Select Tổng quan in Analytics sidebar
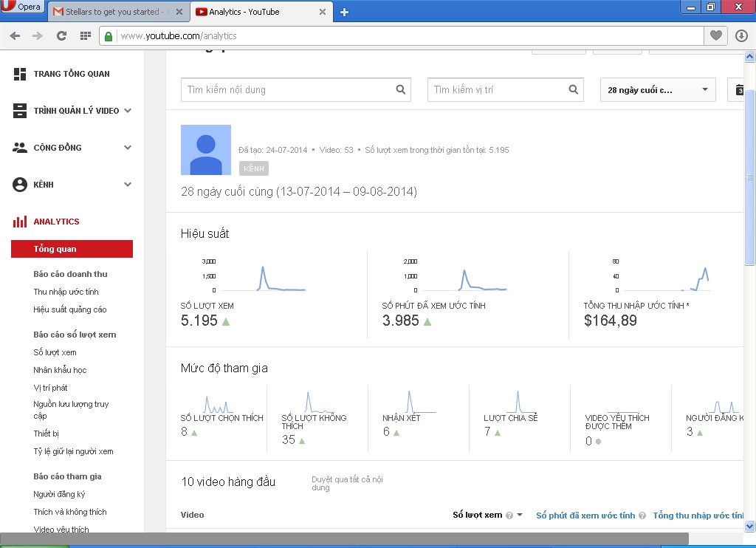This screenshot has height=548, width=756. pyautogui.click(x=72, y=249)
